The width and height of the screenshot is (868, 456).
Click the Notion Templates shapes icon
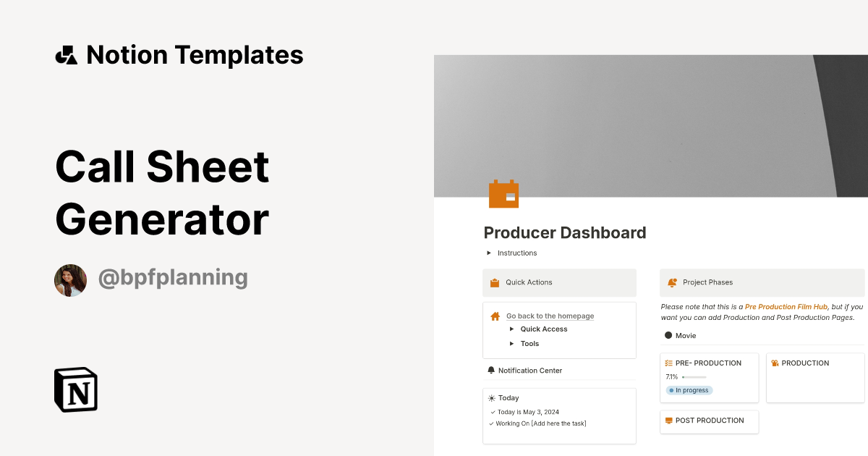tap(66, 55)
